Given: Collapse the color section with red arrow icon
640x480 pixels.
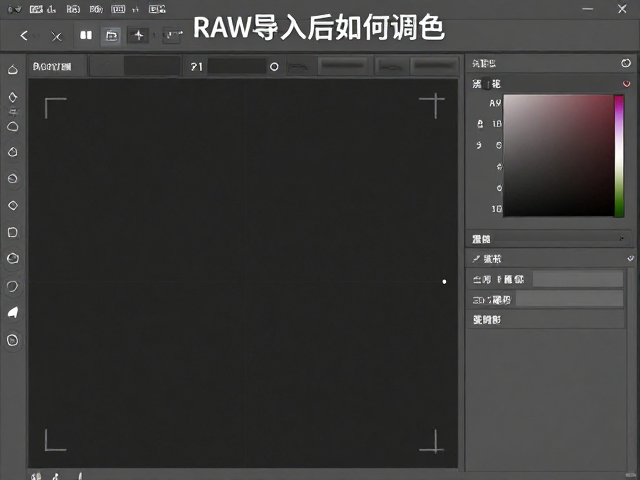Looking at the screenshot, I should [x=627, y=84].
